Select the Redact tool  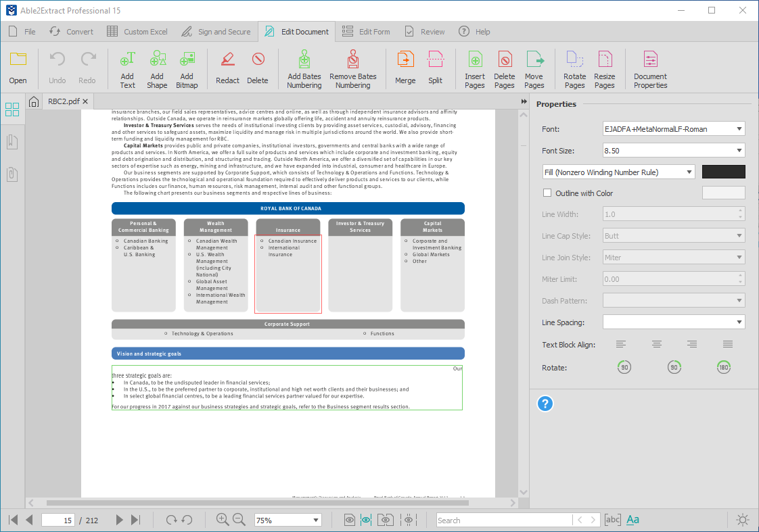[227, 68]
